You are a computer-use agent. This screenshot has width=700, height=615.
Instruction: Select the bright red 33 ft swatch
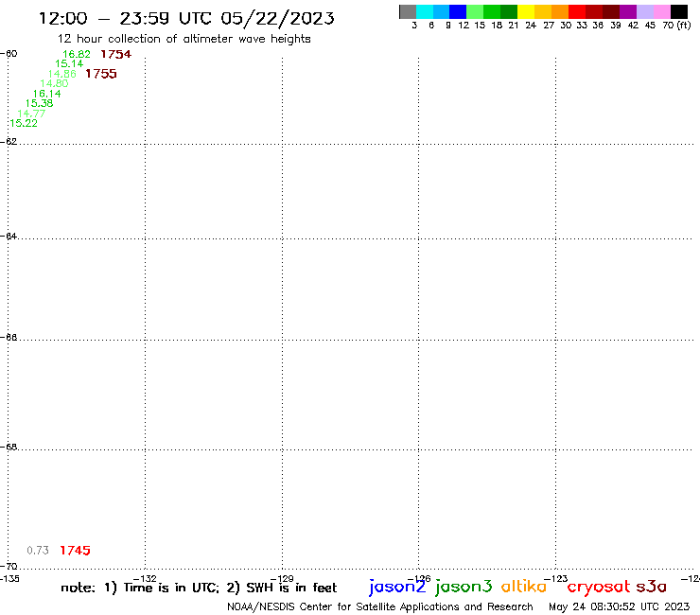(x=577, y=11)
